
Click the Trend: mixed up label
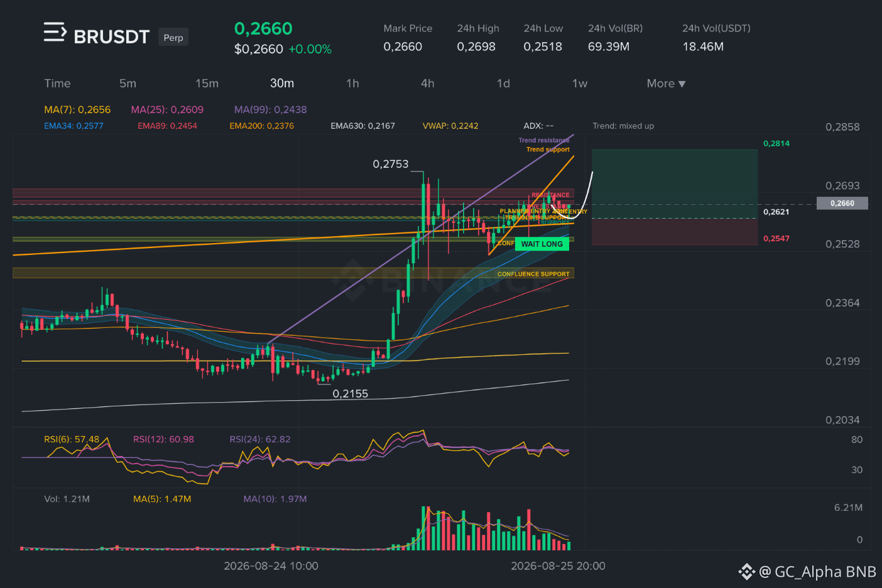[x=623, y=126]
